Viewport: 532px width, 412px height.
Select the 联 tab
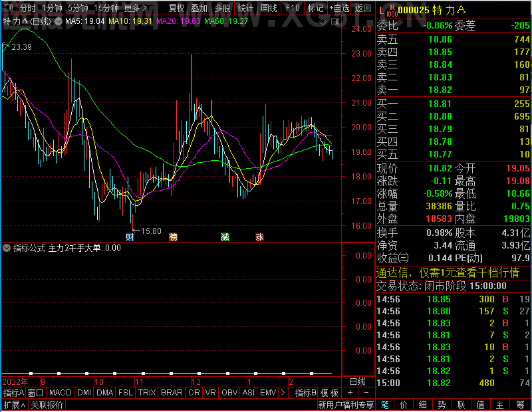(x=461, y=405)
